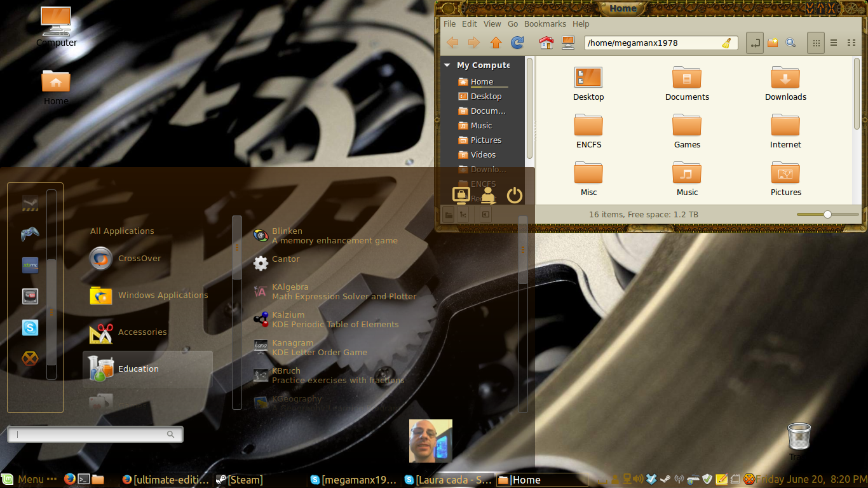Click the lock screen icon in menu

(x=461, y=195)
